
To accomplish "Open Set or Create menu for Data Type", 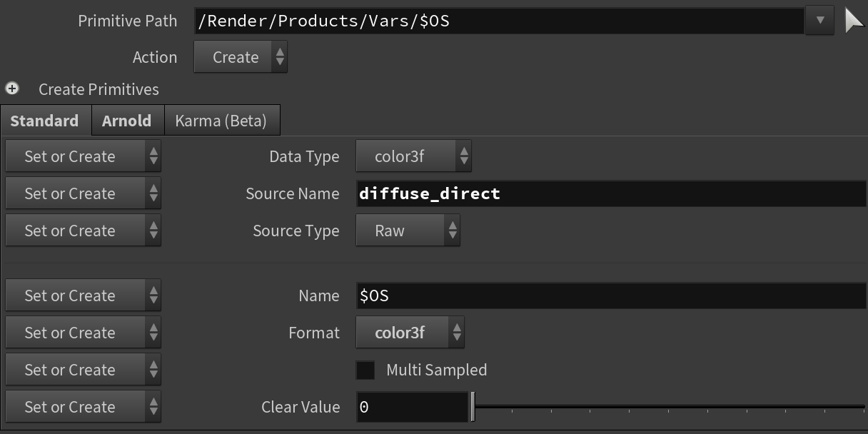I will point(83,156).
